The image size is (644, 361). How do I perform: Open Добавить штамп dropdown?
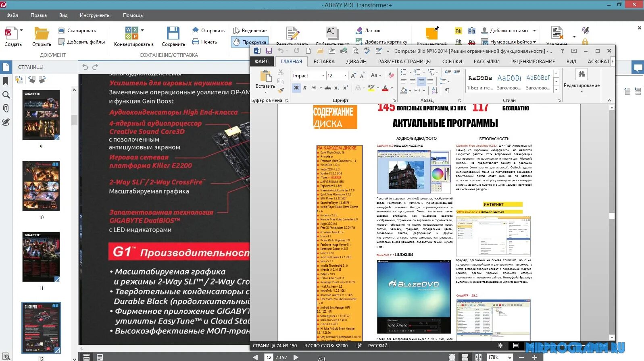point(535,31)
